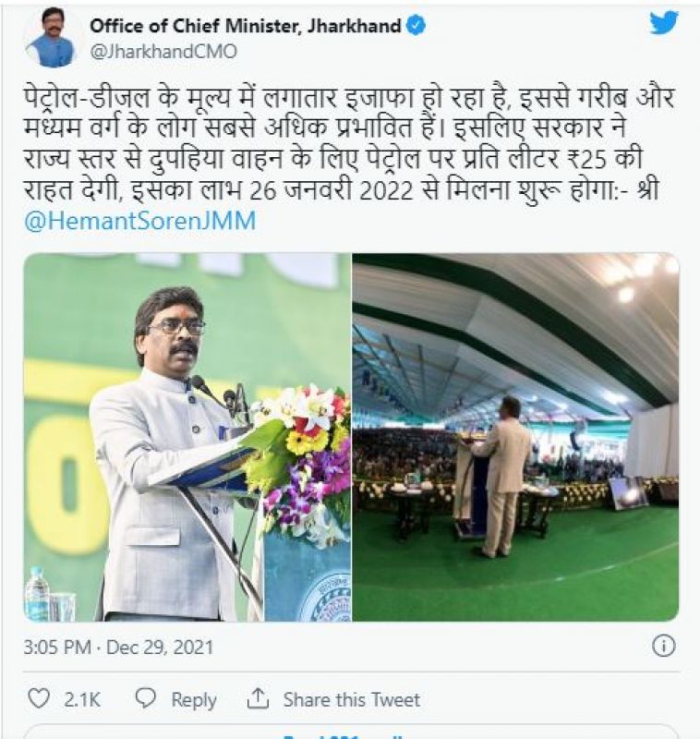The height and width of the screenshot is (739, 700).
Task: Open the left photo of speaker at podium
Action: pyautogui.click(x=187, y=437)
